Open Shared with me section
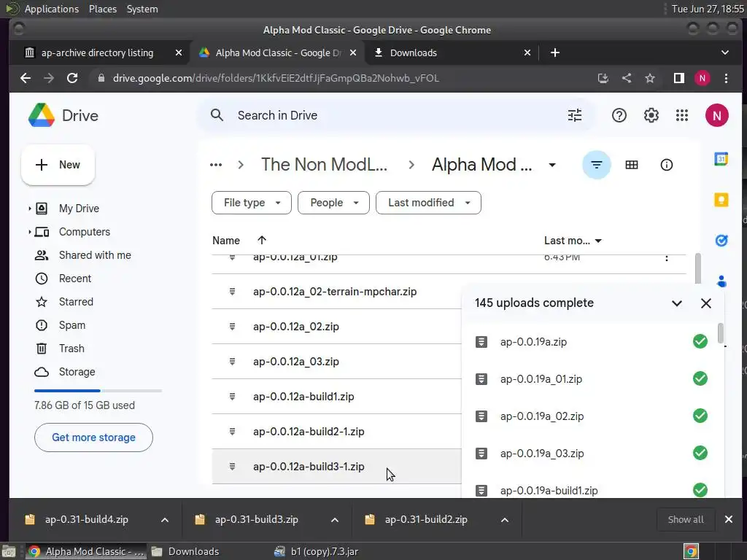 click(x=95, y=255)
